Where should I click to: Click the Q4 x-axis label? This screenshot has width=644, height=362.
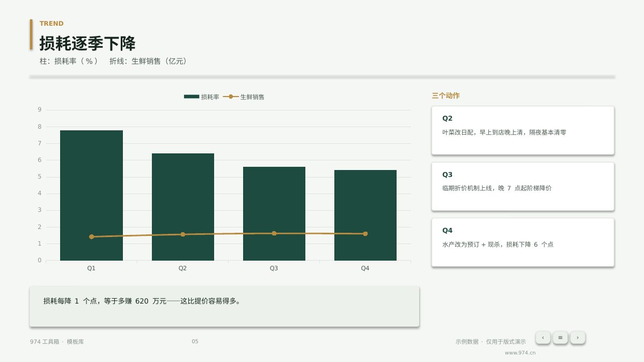coord(365,268)
